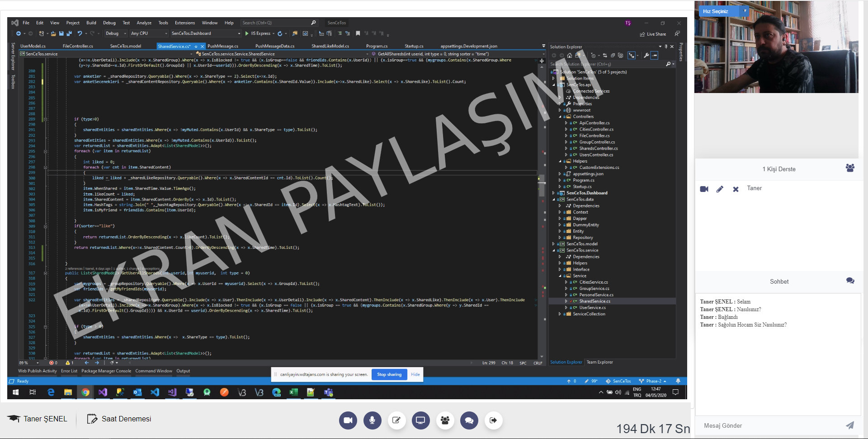Open the Extensions menu
Image resolution: width=868 pixels, height=439 pixels.
coord(185,23)
